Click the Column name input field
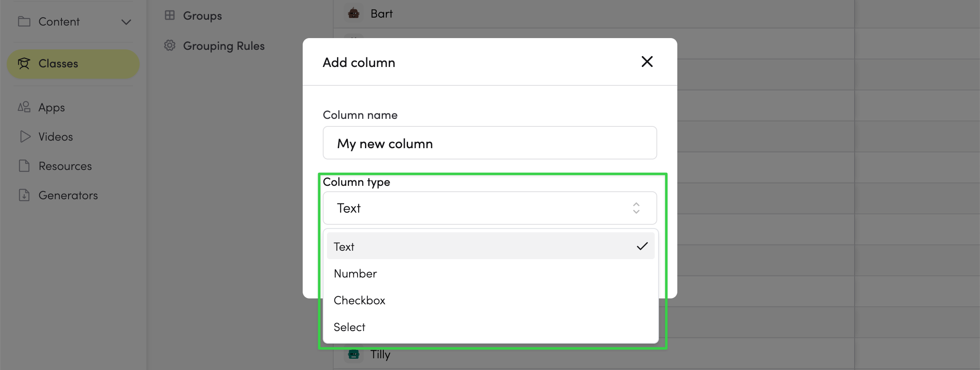 click(x=490, y=143)
